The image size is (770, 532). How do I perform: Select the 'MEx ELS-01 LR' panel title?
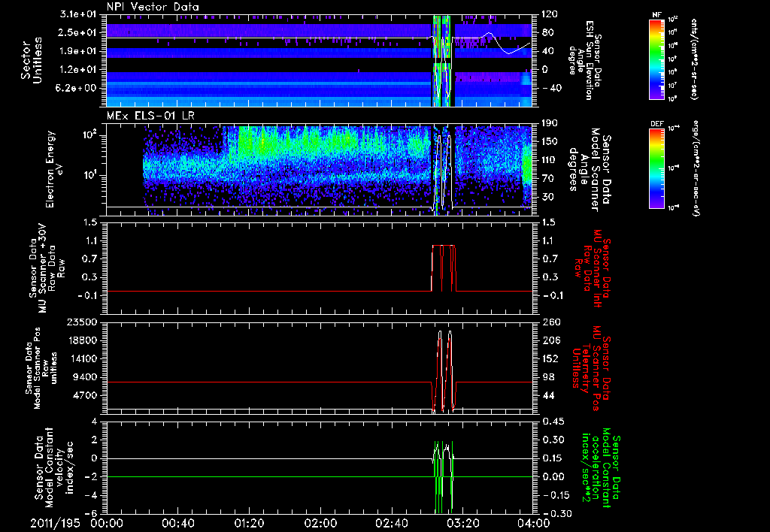coord(150,116)
